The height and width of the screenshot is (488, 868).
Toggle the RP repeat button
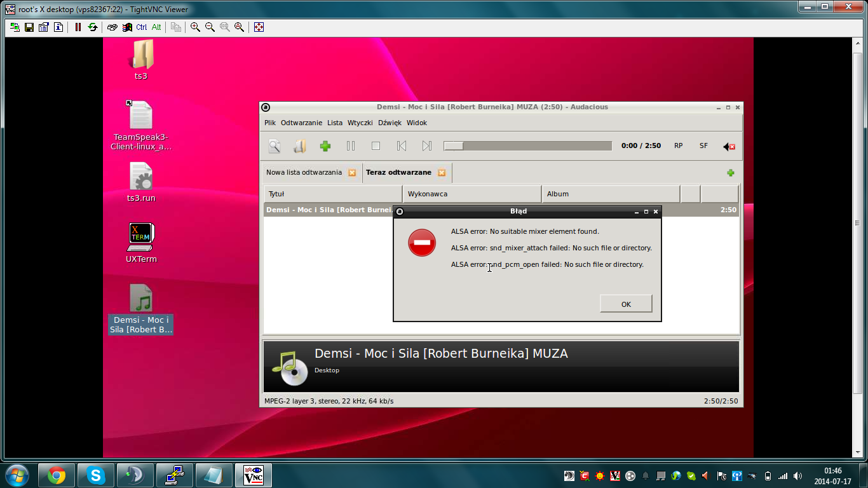pos(679,146)
